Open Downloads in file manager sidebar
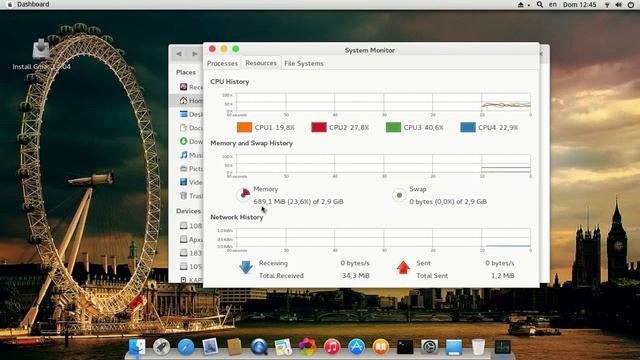The height and width of the screenshot is (360, 640). click(191, 141)
